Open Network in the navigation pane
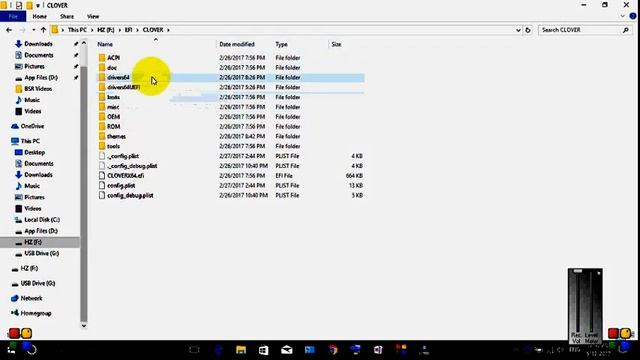640x360 pixels. coord(31,298)
